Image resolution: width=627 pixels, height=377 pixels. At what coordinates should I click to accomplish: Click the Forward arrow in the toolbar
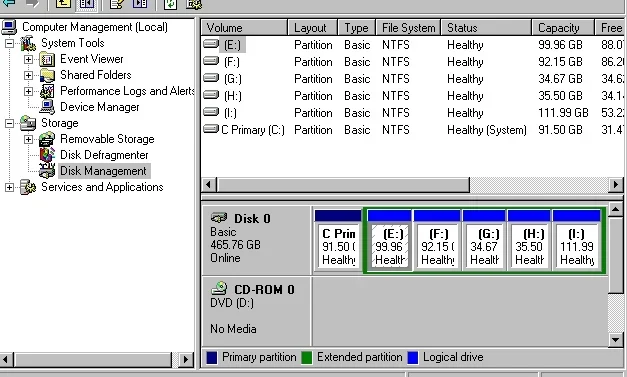[32, 3]
